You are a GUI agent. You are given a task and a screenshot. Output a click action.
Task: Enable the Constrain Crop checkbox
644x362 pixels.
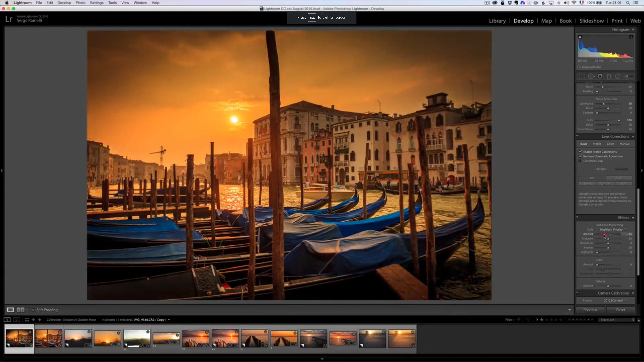tap(580, 161)
